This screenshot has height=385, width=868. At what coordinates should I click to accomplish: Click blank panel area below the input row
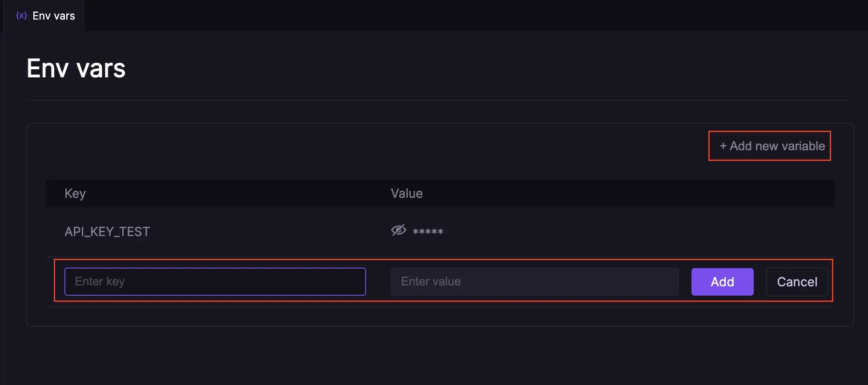(440, 317)
